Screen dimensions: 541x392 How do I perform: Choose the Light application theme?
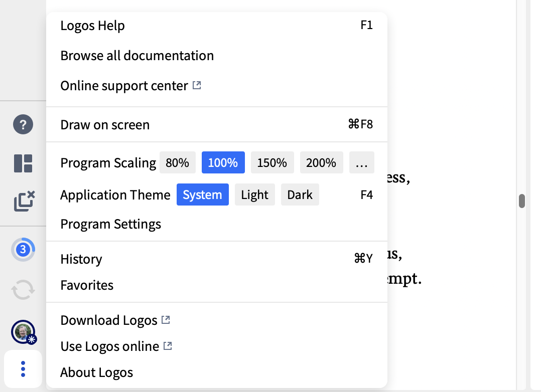254,195
